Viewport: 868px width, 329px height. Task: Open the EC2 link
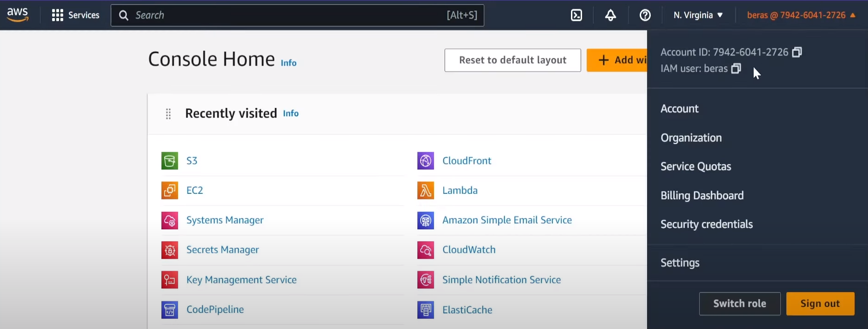coord(195,190)
